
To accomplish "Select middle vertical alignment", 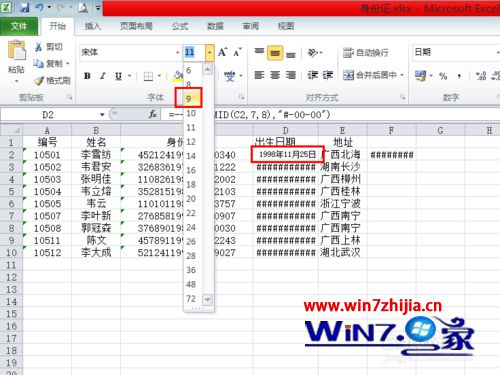I will point(275,53).
